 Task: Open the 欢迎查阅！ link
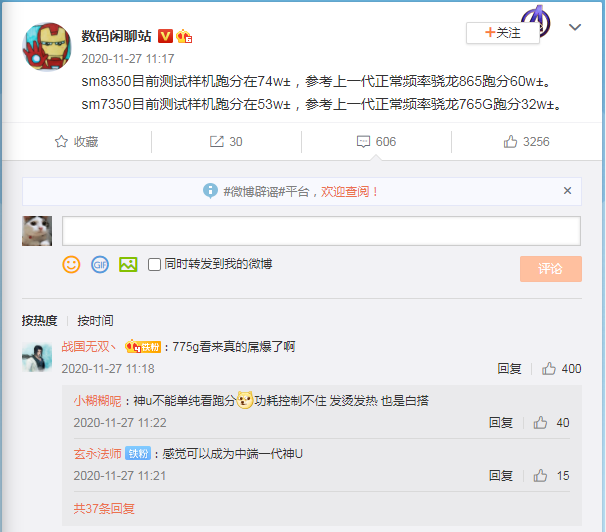pos(349,191)
